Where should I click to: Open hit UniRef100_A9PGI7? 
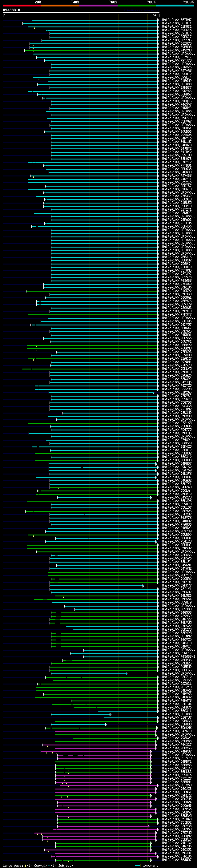click(x=177, y=37)
